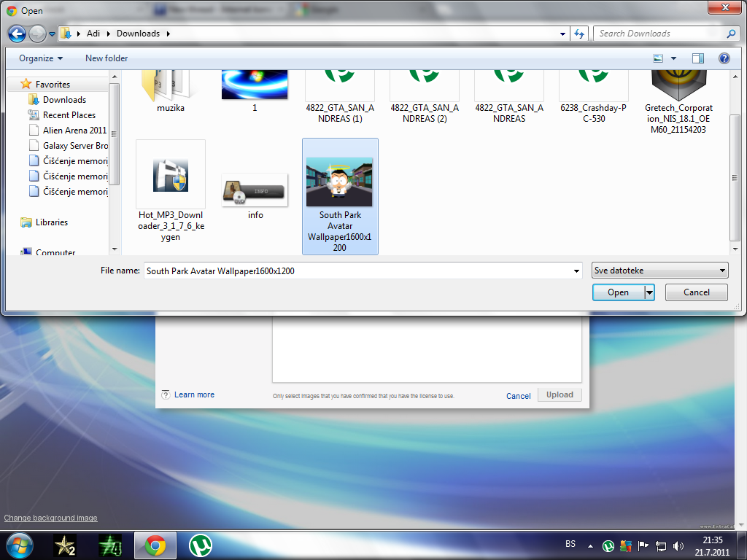The width and height of the screenshot is (747, 560).
Task: Select Downloads in the Favorites list
Action: pos(64,100)
